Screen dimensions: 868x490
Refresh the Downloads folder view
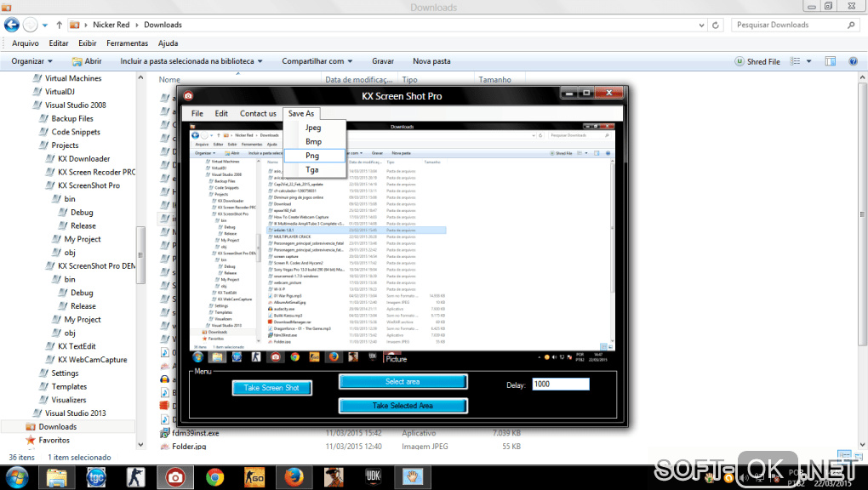(x=715, y=25)
